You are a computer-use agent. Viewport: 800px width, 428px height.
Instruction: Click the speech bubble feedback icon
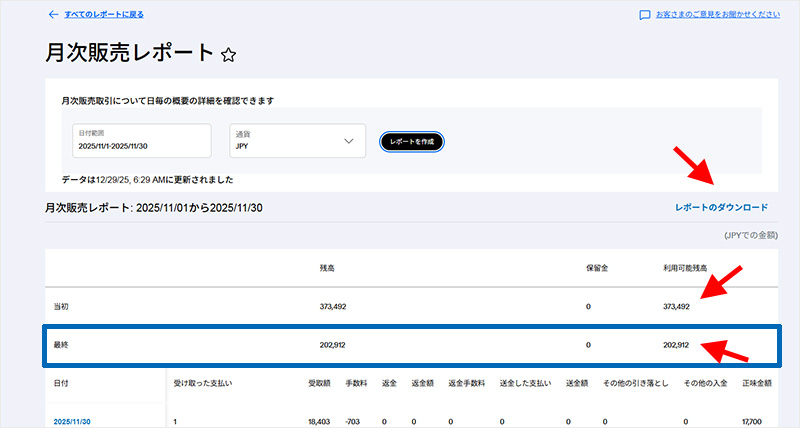tap(645, 15)
